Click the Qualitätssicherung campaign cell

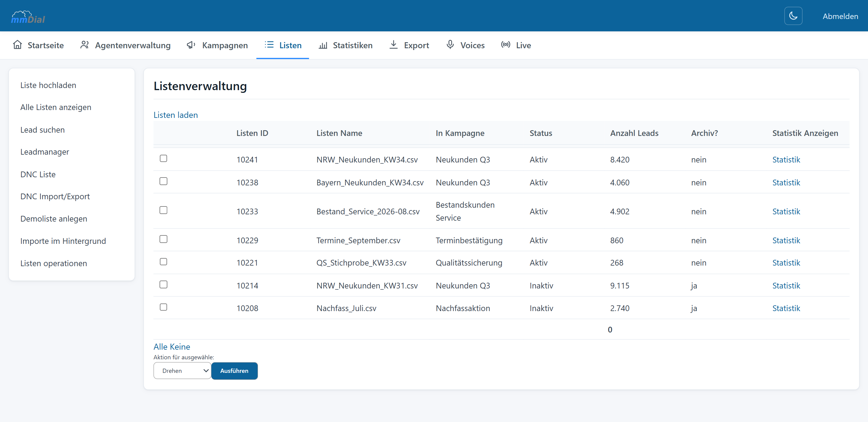(x=469, y=263)
